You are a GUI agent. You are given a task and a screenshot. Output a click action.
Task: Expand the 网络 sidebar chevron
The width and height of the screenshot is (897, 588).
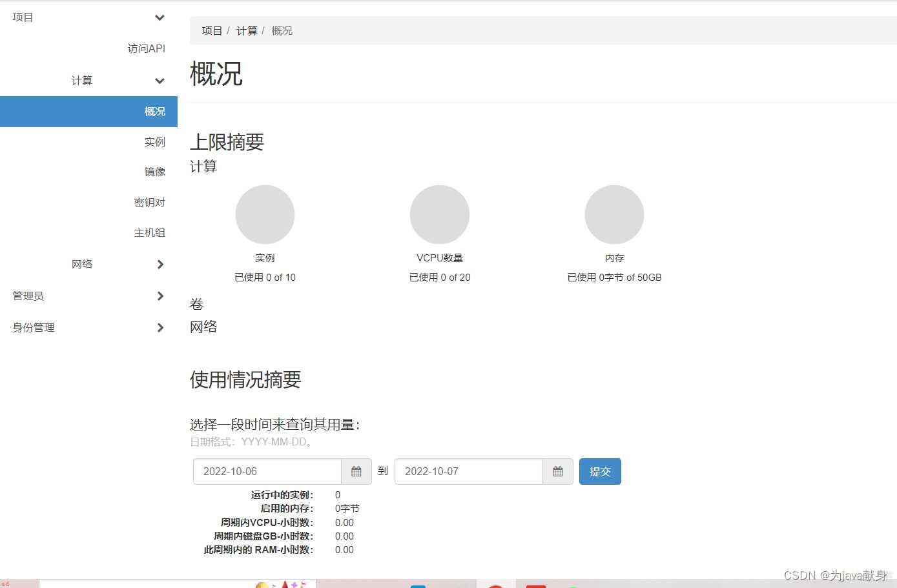pos(160,264)
